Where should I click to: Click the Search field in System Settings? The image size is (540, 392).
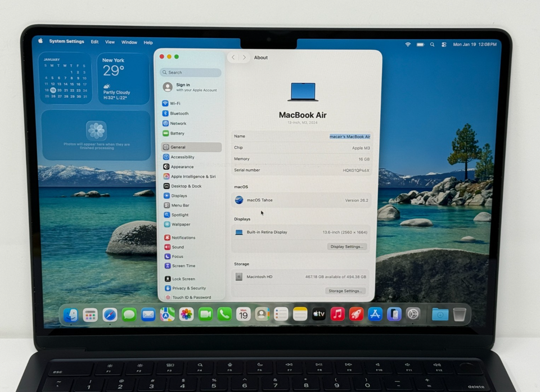click(x=190, y=73)
